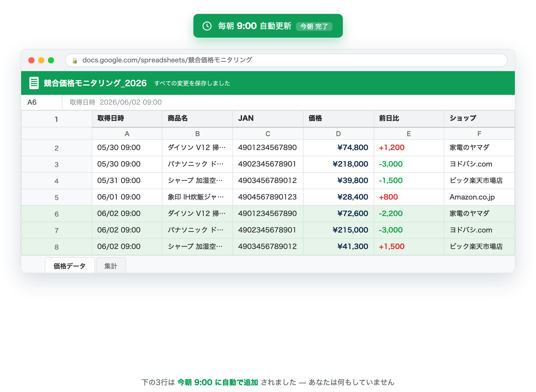Image resolution: width=536 pixels, height=392 pixels.
Task: Select the 前日比 header cell
Action: tap(409, 119)
